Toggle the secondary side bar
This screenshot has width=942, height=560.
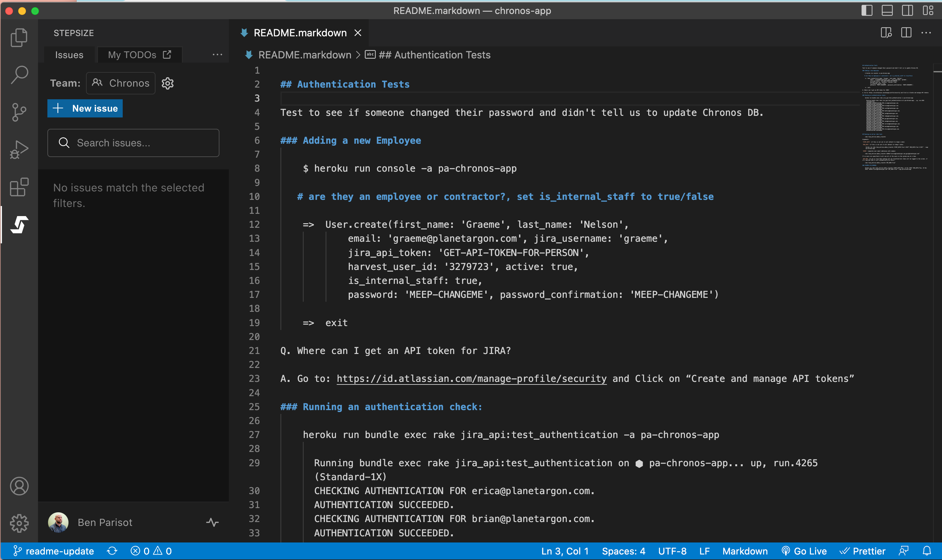(907, 11)
